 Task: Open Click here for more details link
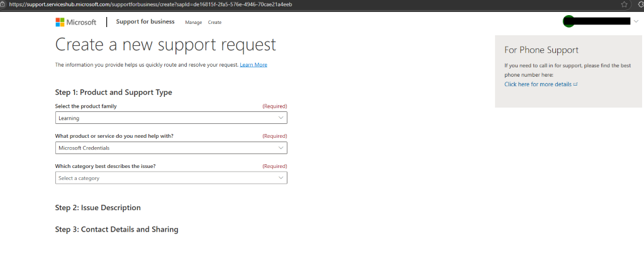pos(538,84)
